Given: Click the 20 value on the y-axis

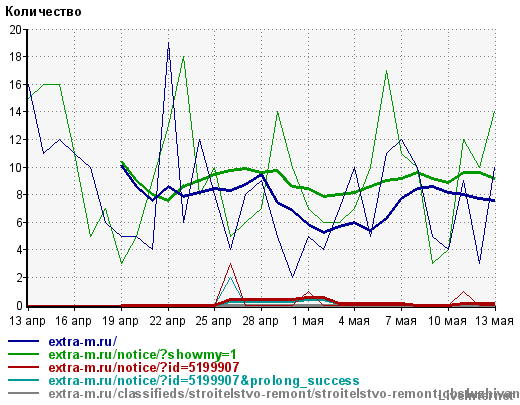Looking at the screenshot, I should pyautogui.click(x=15, y=30).
